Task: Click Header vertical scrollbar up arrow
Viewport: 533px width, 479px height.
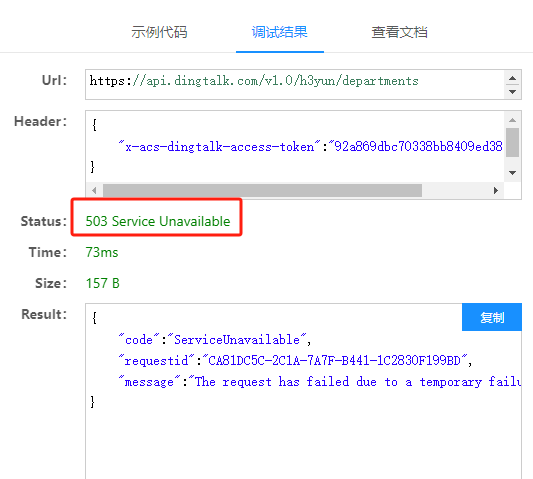Action: (x=513, y=120)
